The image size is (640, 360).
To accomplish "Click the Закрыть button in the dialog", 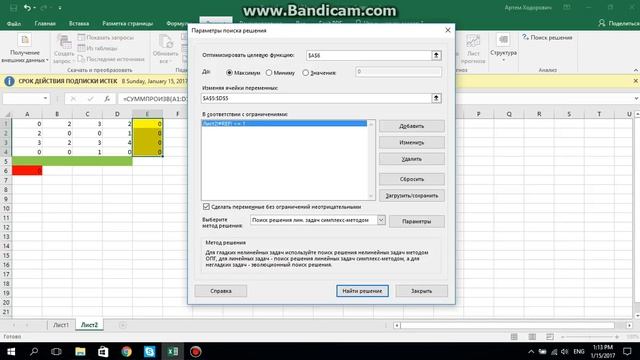I will tap(421, 291).
